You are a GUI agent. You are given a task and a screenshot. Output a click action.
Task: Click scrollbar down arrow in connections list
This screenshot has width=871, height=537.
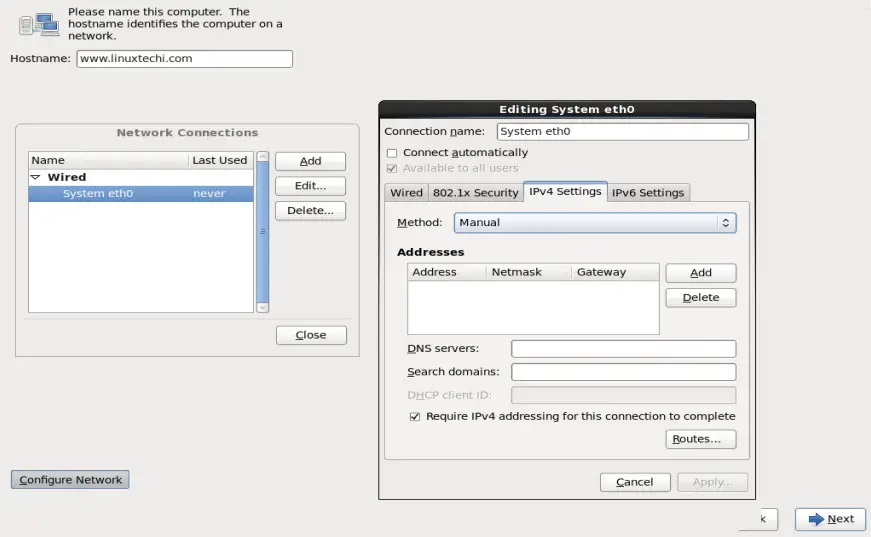[263, 307]
